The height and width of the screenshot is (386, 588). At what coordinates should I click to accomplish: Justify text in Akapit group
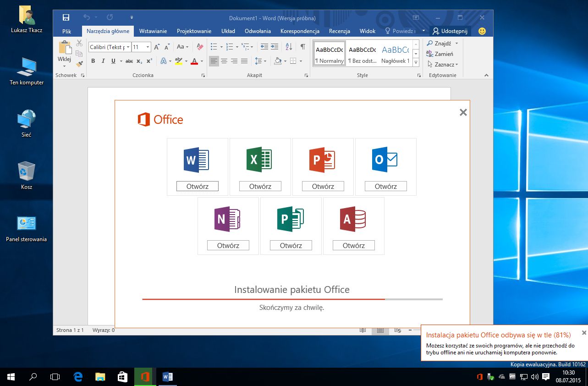[x=244, y=61]
